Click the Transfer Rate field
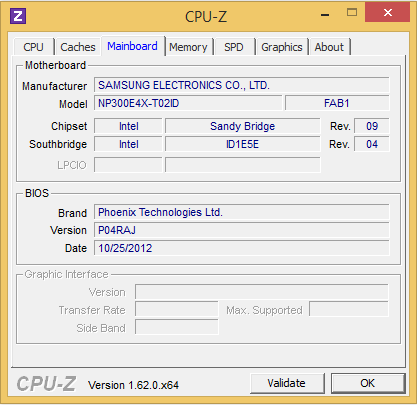This screenshot has height=405, width=417. (177, 310)
